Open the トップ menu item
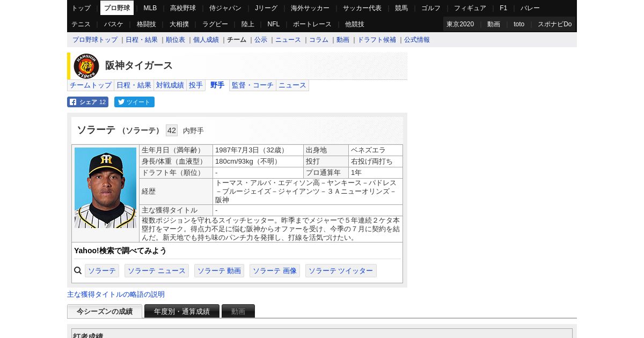Screen dimensions: 644x338 pyautogui.click(x=81, y=8)
